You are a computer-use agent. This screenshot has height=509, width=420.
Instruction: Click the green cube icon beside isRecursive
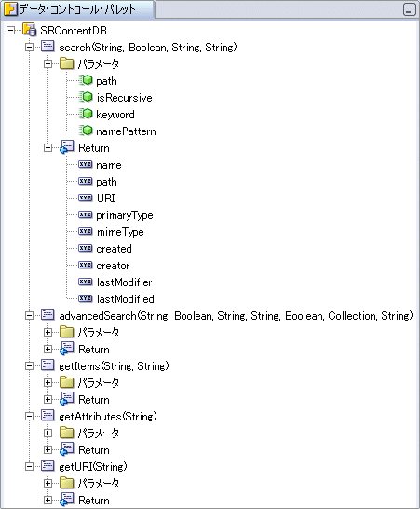click(86, 97)
